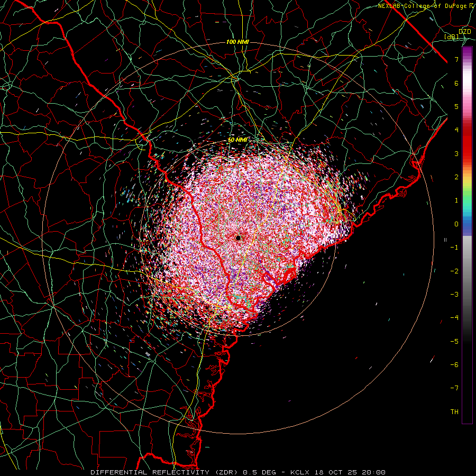Click the "5" value on the color scale
476x476 pixels.
pos(456,106)
